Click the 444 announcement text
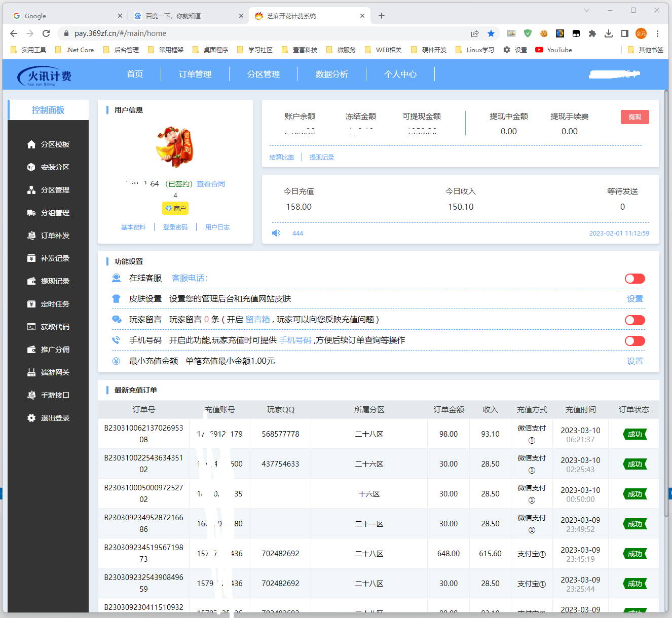Image resolution: width=672 pixels, height=618 pixels. tap(298, 233)
